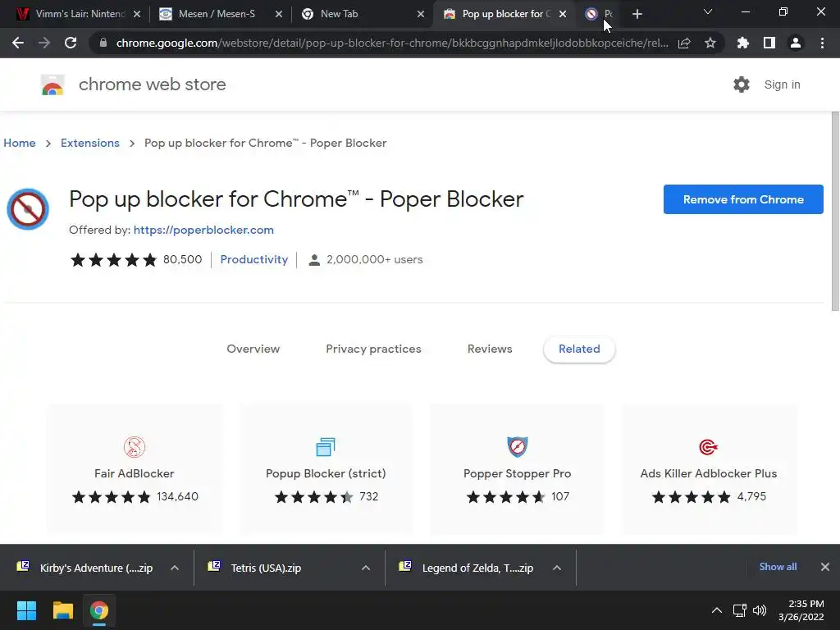Click the Chrome Web Store logo
The image size is (840, 630).
pos(52,84)
